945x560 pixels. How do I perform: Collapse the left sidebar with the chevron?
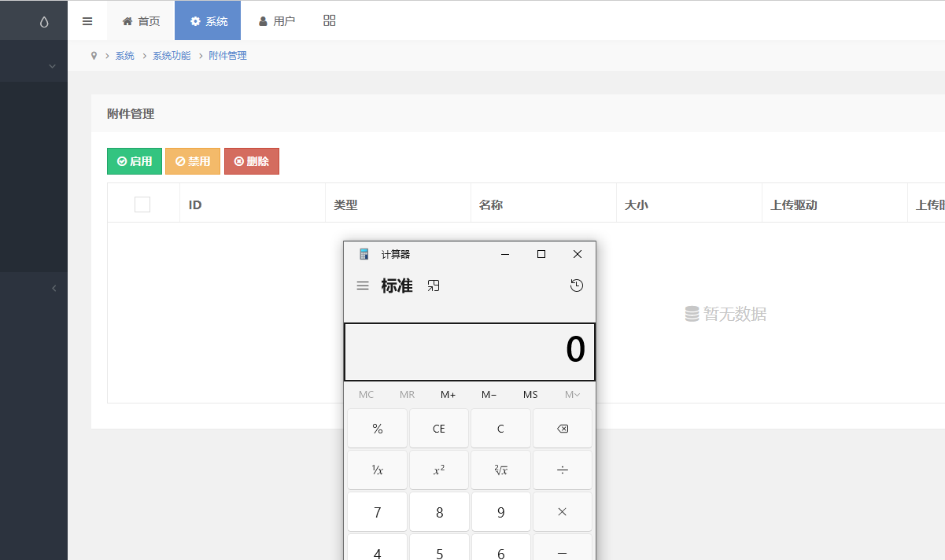tap(54, 288)
